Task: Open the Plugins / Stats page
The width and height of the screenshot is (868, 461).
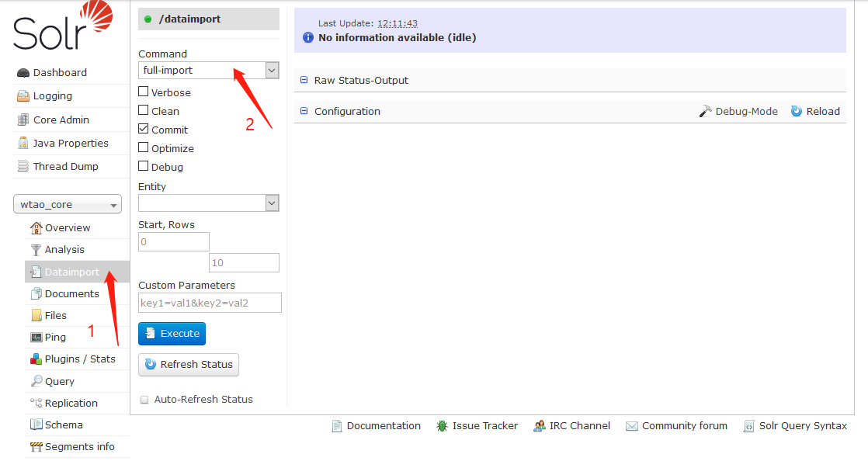Action: point(80,359)
